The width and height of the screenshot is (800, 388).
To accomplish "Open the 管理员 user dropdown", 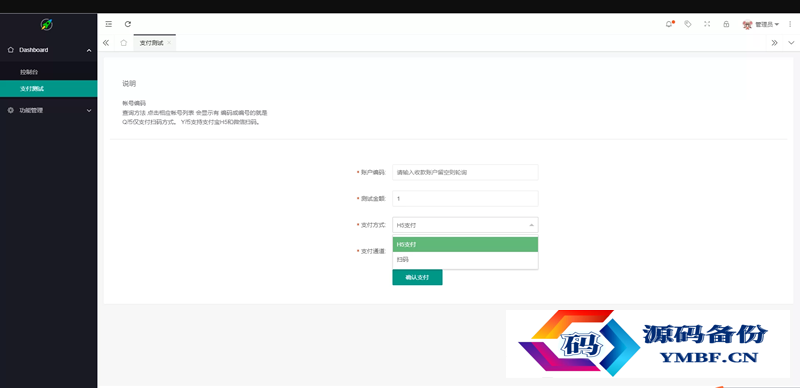I will [761, 24].
